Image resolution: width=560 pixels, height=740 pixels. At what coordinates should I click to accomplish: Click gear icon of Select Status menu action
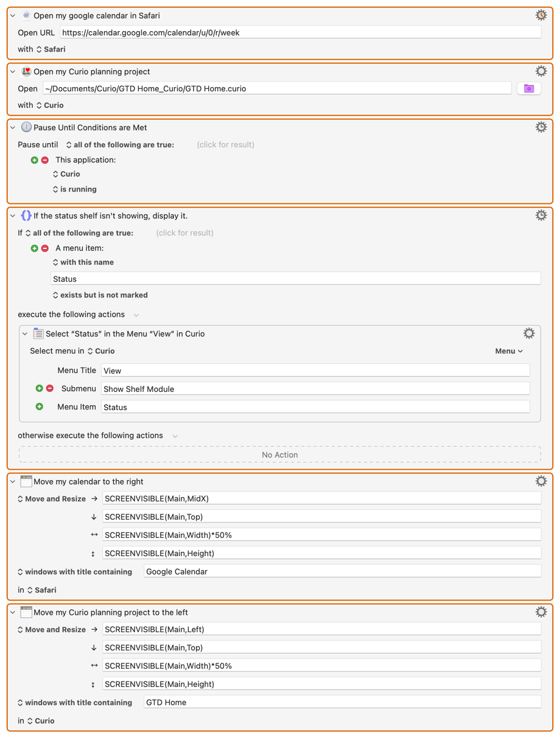point(529,333)
